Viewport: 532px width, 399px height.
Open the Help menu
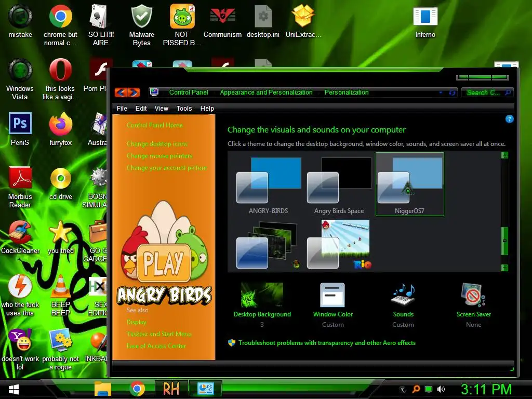(207, 108)
